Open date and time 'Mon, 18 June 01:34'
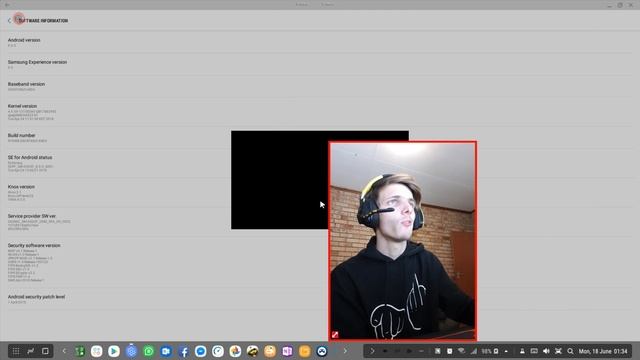 pyautogui.click(x=603, y=351)
